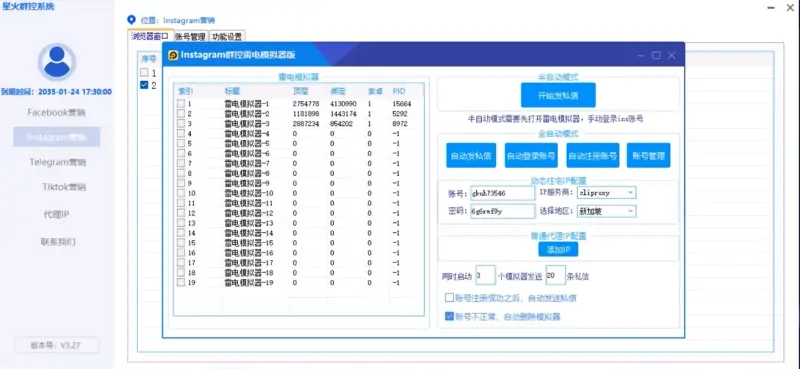The width and height of the screenshot is (800, 369).
Task: Open Telegram营销 in the sidebar
Action: pos(58,162)
